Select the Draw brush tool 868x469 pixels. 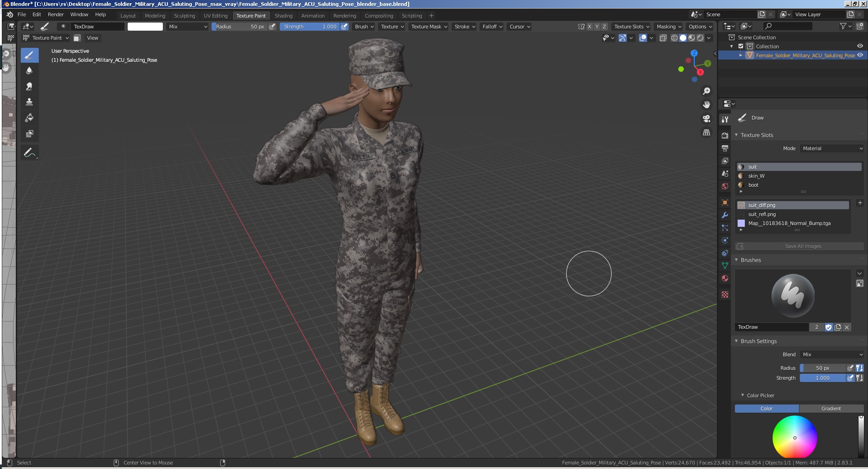[29, 55]
